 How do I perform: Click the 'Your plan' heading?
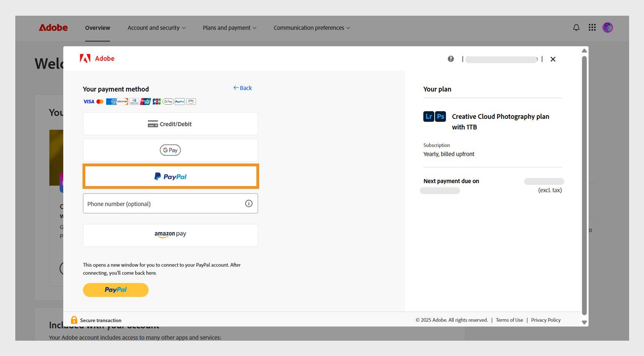click(437, 89)
